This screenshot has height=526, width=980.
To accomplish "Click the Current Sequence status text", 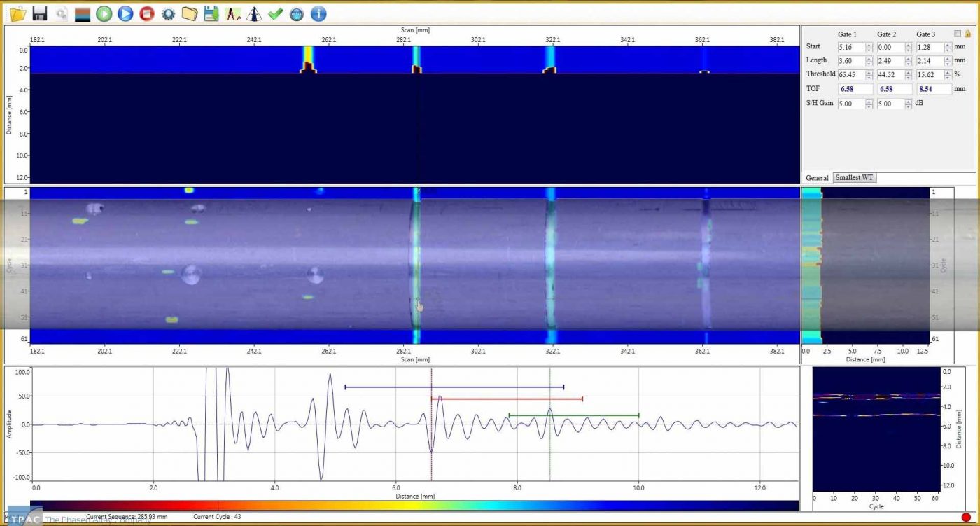I will (x=127, y=517).
